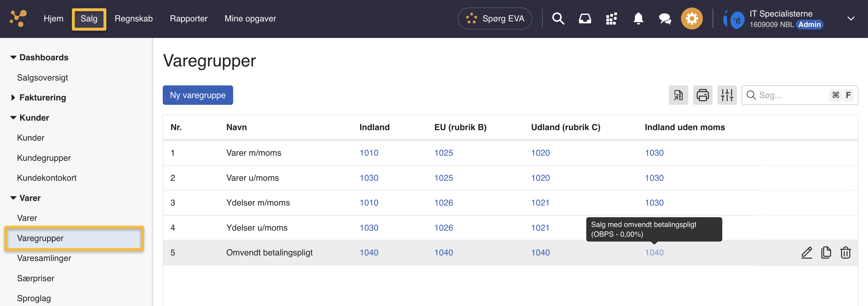Screen dimensions: 868x306
Task: Export the list with the document icon
Action: (678, 95)
